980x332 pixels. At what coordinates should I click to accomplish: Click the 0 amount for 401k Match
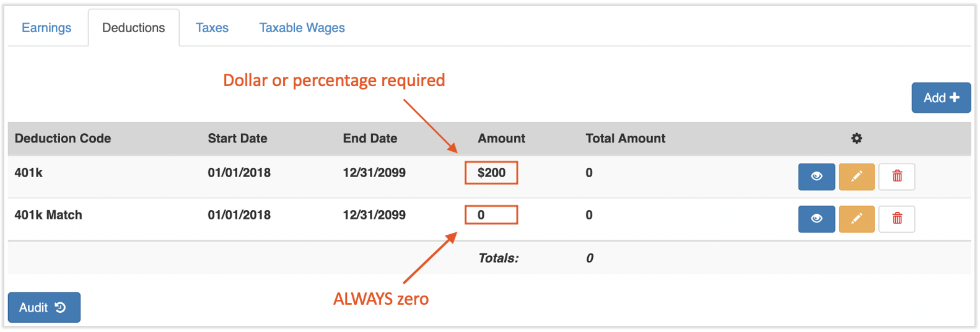click(x=491, y=215)
